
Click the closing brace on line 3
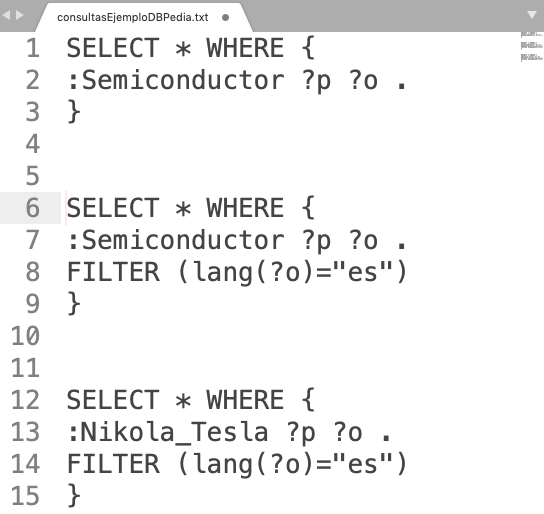[x=74, y=112]
